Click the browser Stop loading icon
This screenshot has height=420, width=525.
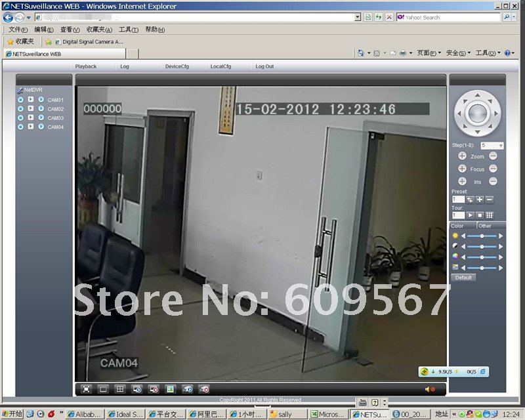(389, 17)
